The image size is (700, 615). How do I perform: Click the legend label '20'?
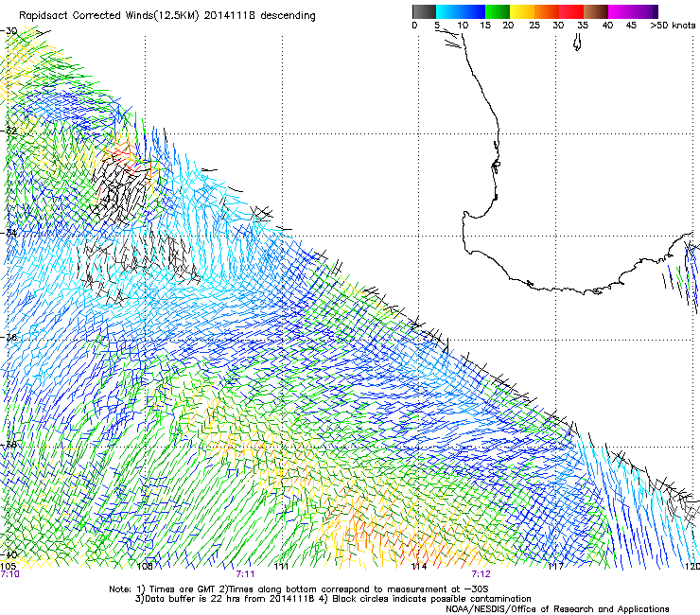click(x=508, y=26)
